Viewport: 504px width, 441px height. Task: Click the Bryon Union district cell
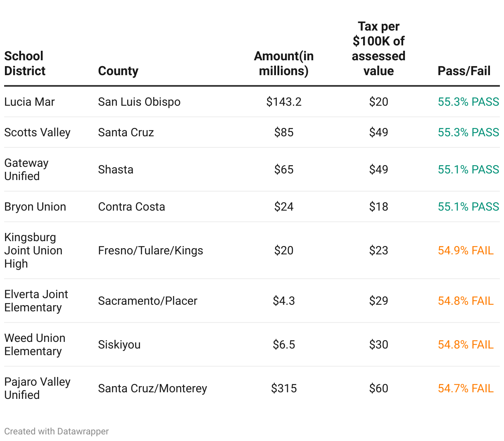pyautogui.click(x=35, y=207)
